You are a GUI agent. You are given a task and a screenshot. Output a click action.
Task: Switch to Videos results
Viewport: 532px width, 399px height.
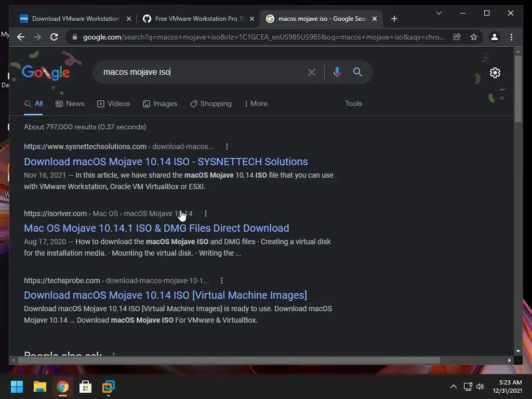(114, 103)
